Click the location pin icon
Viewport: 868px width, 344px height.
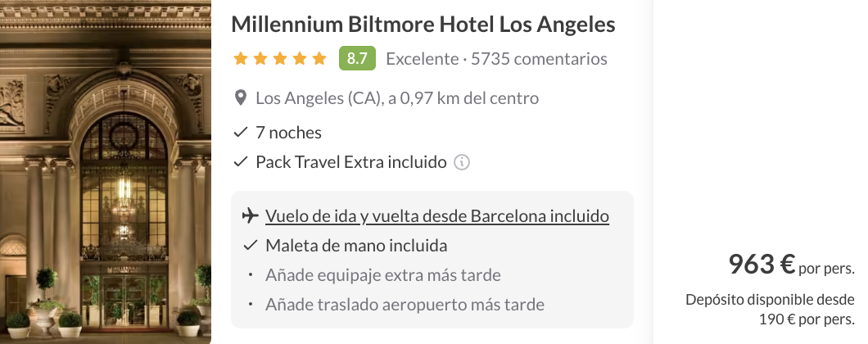tap(241, 99)
